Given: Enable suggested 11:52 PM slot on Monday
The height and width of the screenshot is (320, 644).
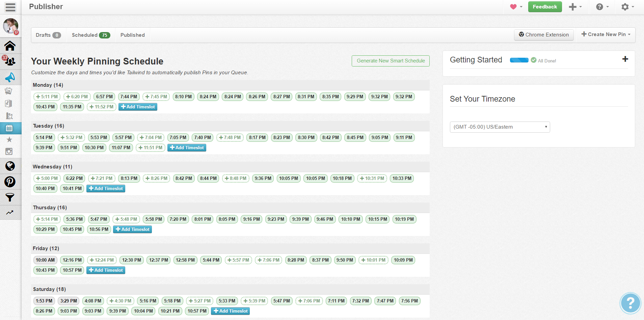Looking at the screenshot, I should pos(102,107).
